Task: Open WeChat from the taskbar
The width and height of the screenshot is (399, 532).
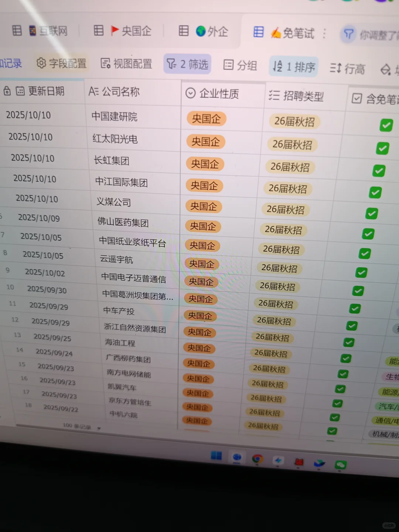Action: (x=340, y=465)
